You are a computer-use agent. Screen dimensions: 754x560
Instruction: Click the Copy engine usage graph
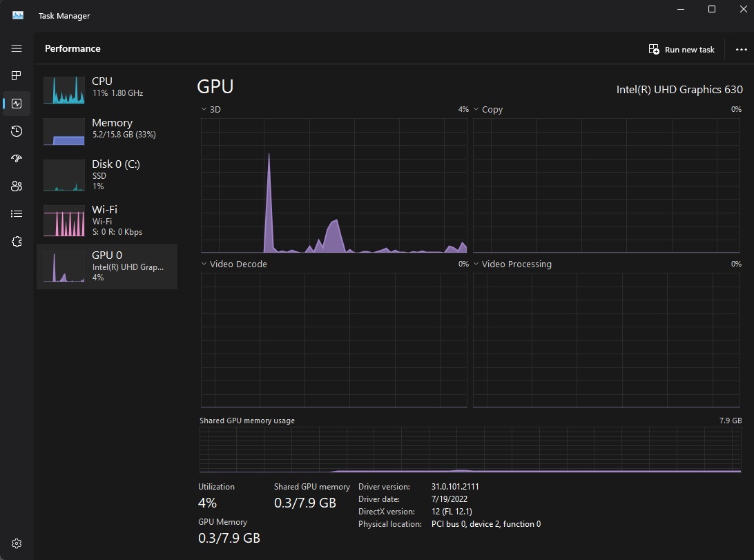(x=606, y=186)
